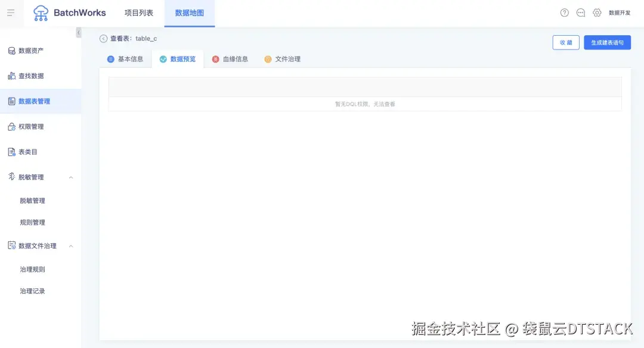
Task: Click the 生成建表语句 button
Action: [607, 42]
